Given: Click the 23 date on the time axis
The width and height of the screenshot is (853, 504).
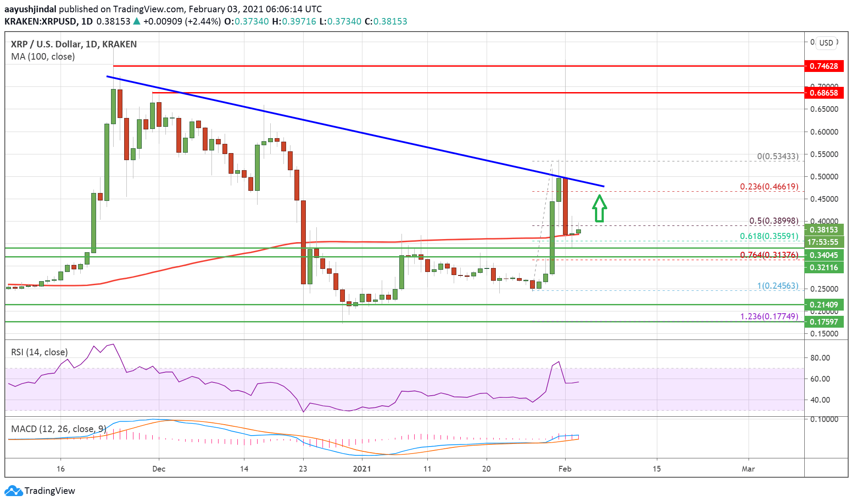Looking at the screenshot, I should pyautogui.click(x=303, y=468).
